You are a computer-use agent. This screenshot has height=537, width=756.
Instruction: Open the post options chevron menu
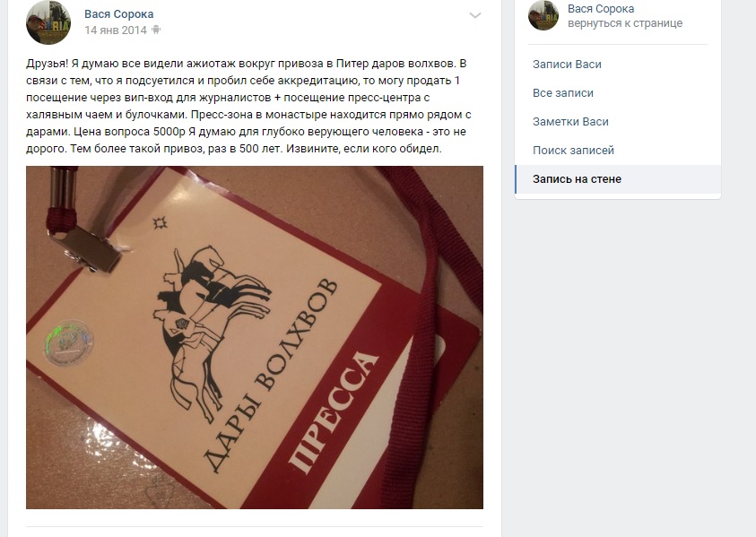[x=475, y=15]
